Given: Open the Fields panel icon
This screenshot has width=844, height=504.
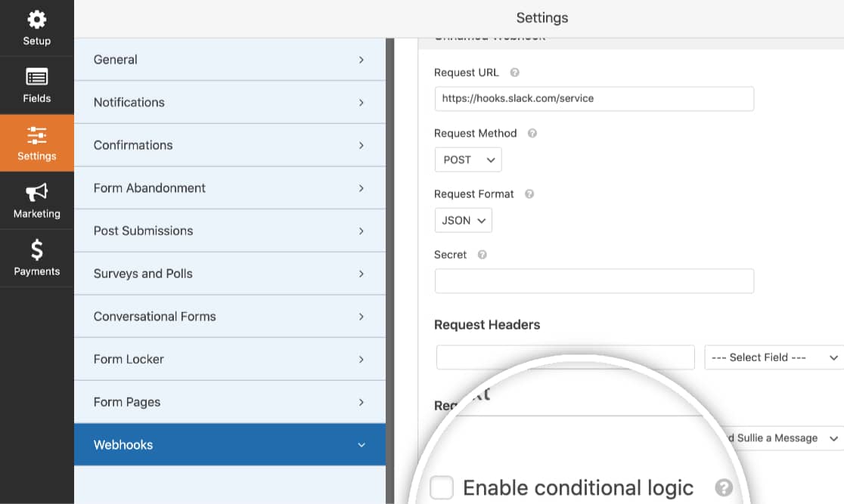Looking at the screenshot, I should pyautogui.click(x=36, y=78).
